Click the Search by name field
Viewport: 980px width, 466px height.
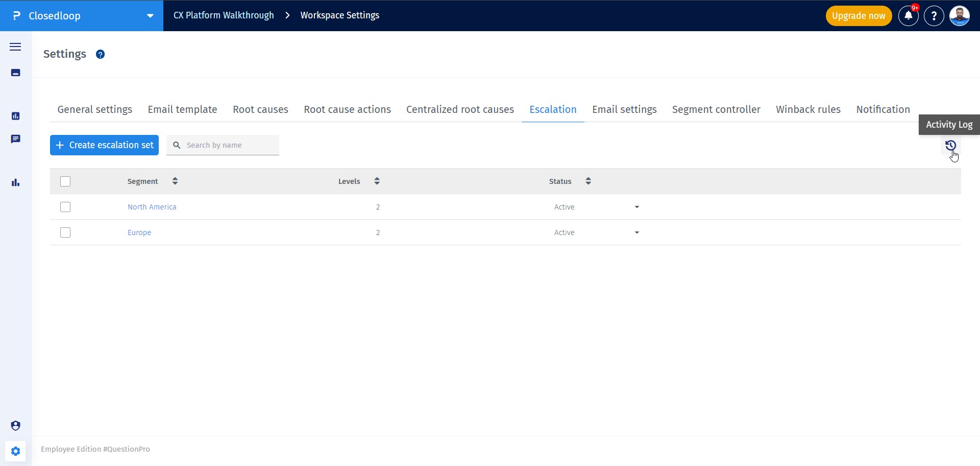[230, 145]
